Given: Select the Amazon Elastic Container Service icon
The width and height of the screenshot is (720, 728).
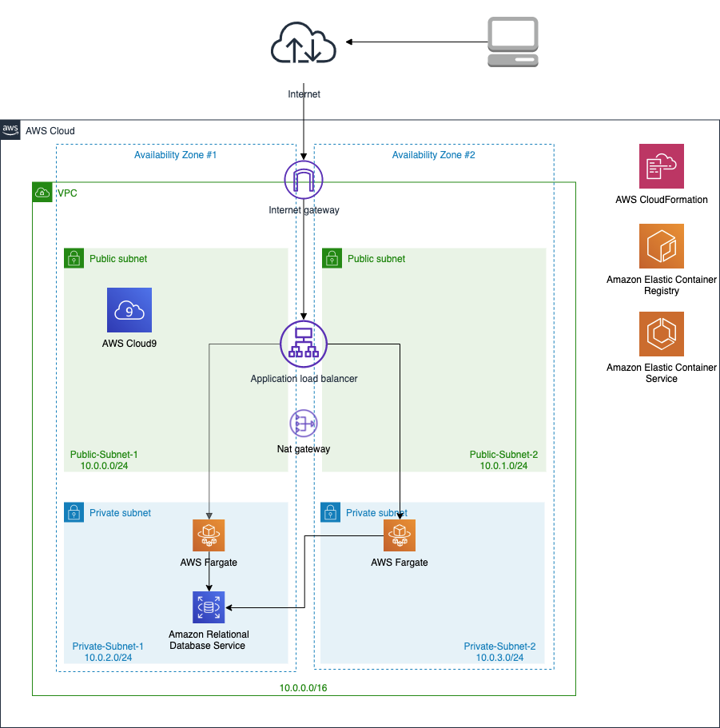Looking at the screenshot, I should (662, 334).
